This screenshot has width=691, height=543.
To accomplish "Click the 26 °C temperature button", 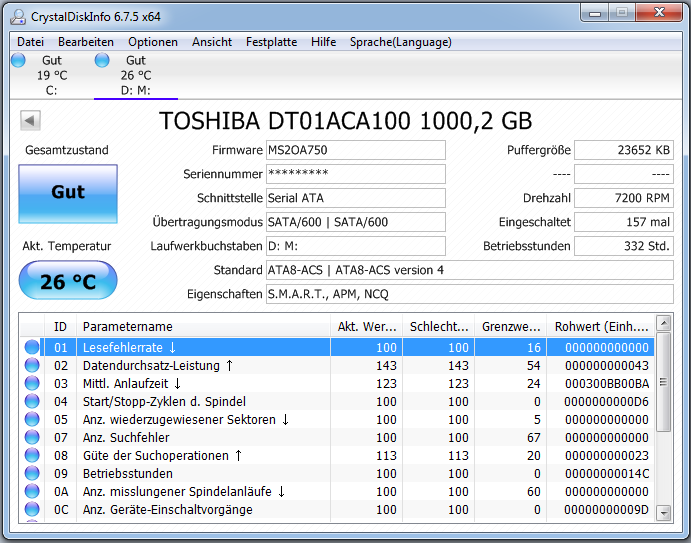I will coord(68,280).
